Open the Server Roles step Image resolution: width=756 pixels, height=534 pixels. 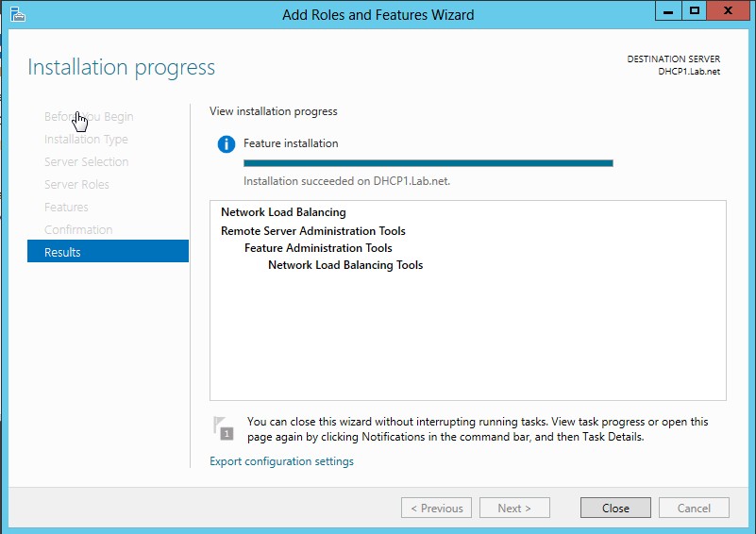(76, 185)
